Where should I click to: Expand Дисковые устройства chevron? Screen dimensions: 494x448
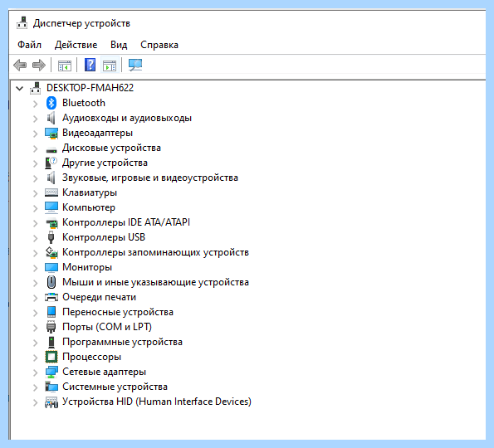coord(35,149)
